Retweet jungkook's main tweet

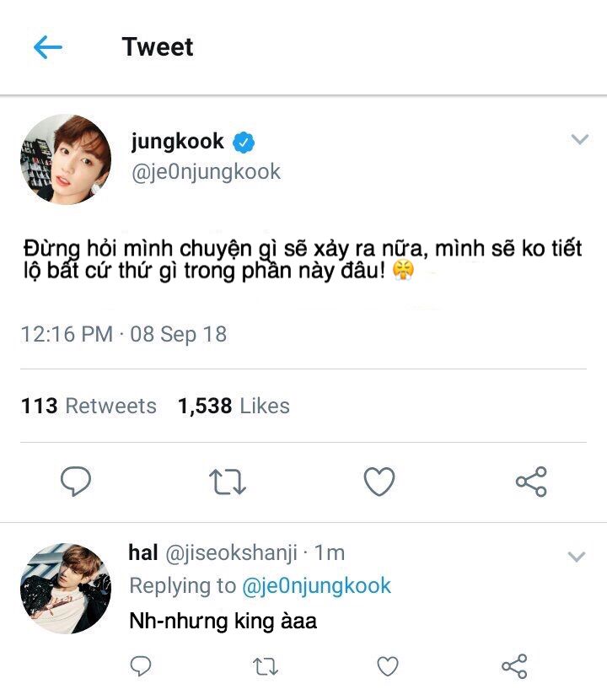coord(227,482)
